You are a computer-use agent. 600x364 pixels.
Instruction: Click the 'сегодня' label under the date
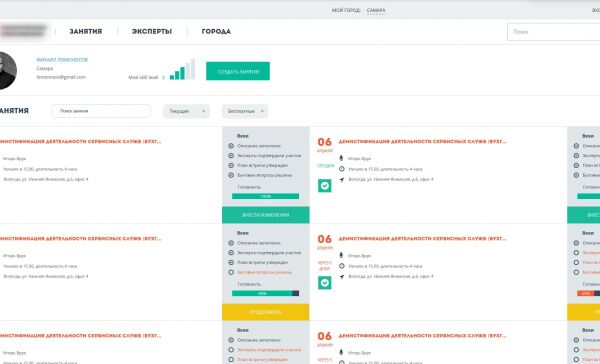point(325,166)
